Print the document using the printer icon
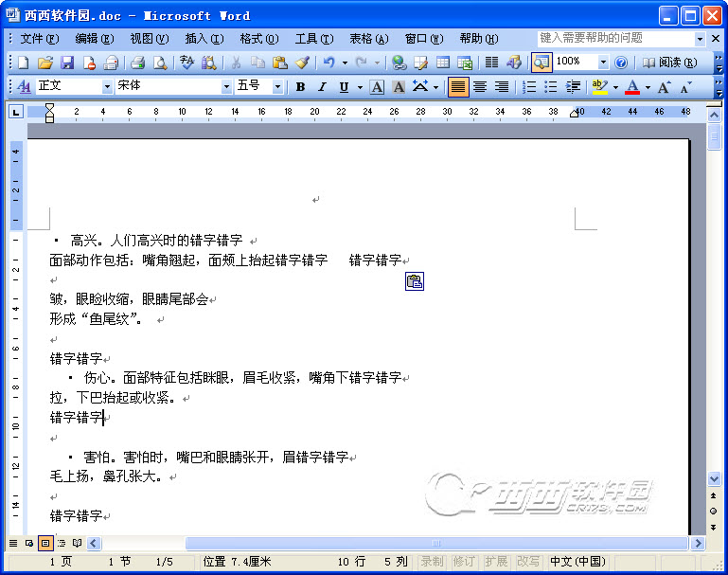Screen dimensions: 728x575 tap(138, 63)
